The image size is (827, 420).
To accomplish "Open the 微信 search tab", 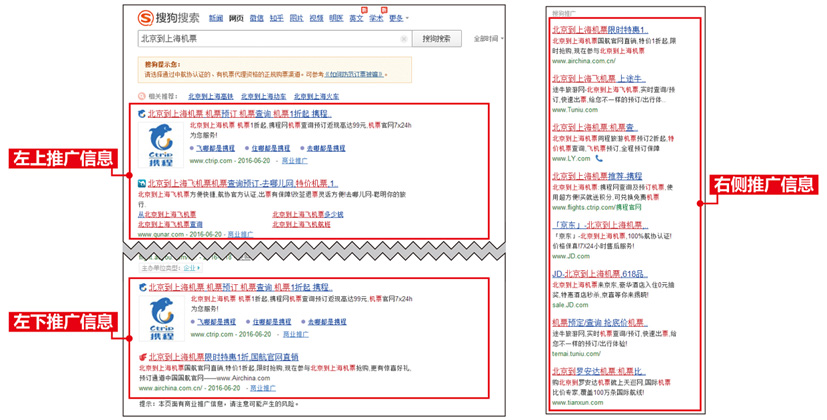I will (x=256, y=18).
